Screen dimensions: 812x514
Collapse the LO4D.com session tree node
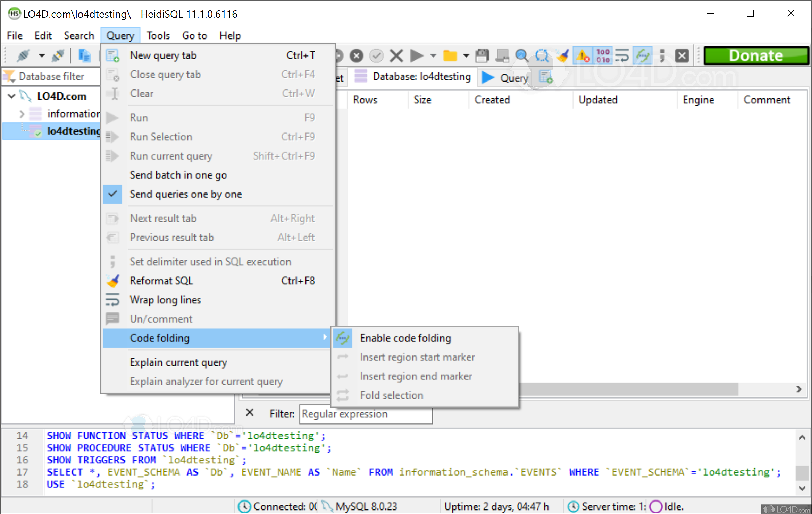click(11, 96)
